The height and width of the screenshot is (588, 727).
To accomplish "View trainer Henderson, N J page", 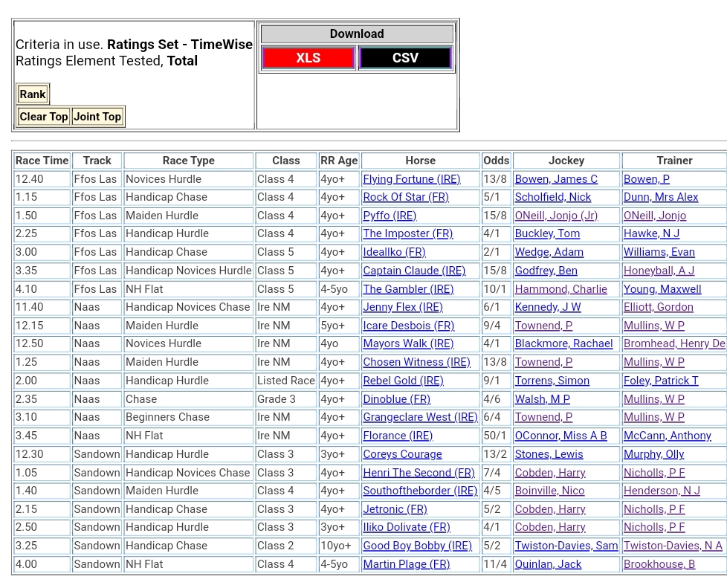I will (x=662, y=491).
